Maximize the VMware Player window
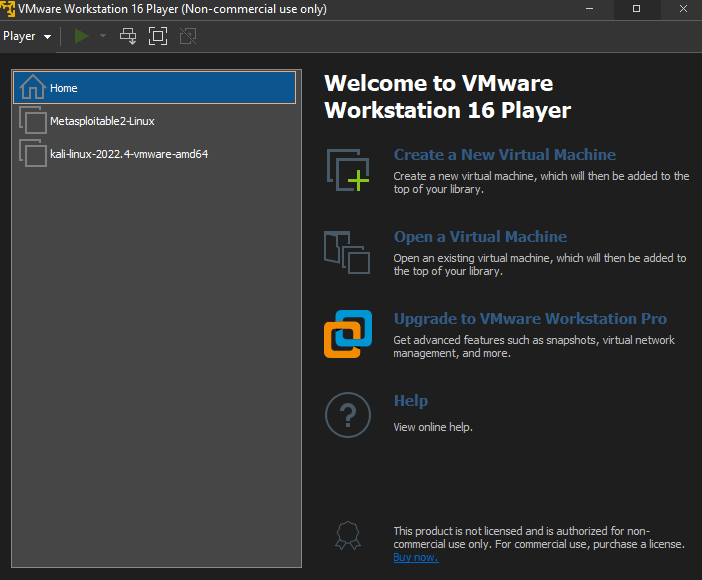 [x=636, y=9]
